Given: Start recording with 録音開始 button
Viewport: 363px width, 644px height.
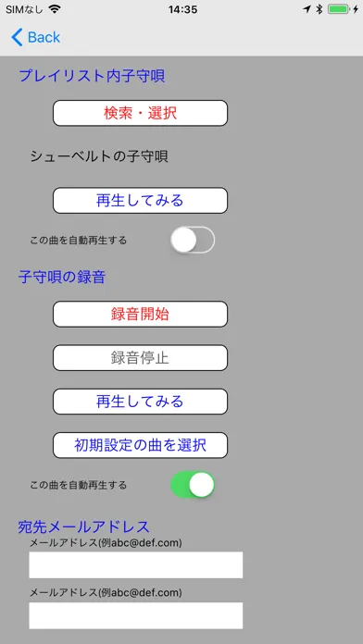Looking at the screenshot, I should click(x=140, y=315).
